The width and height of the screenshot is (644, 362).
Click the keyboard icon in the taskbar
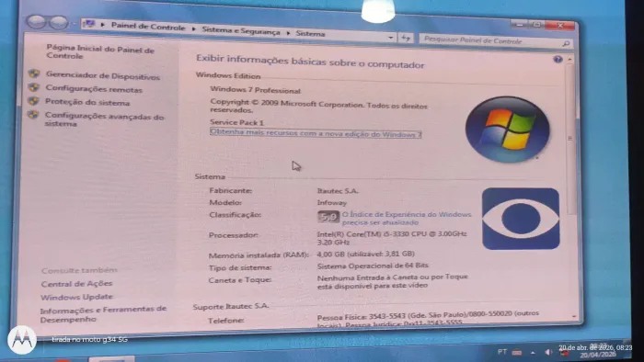click(x=517, y=352)
